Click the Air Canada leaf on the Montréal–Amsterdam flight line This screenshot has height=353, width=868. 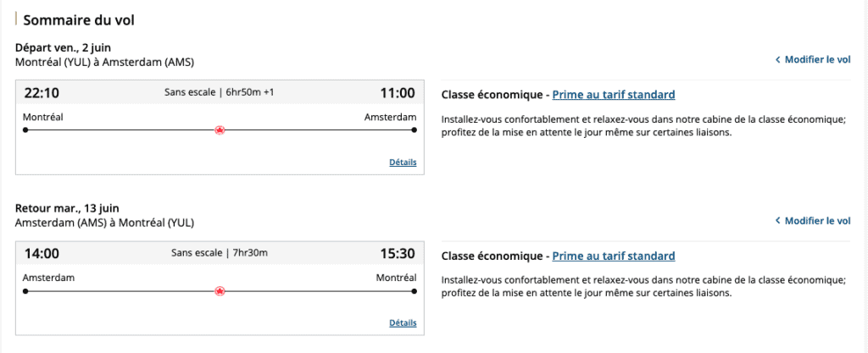coord(220,130)
